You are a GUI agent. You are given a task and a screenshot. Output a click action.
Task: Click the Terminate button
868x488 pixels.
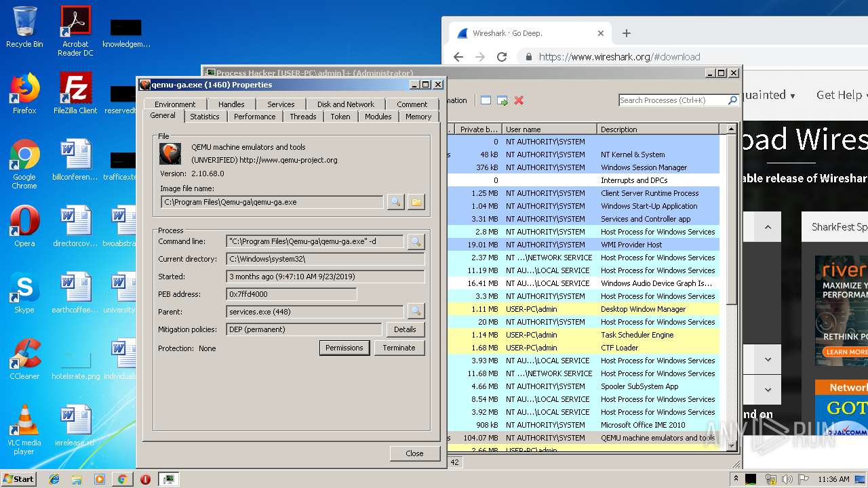(x=399, y=348)
